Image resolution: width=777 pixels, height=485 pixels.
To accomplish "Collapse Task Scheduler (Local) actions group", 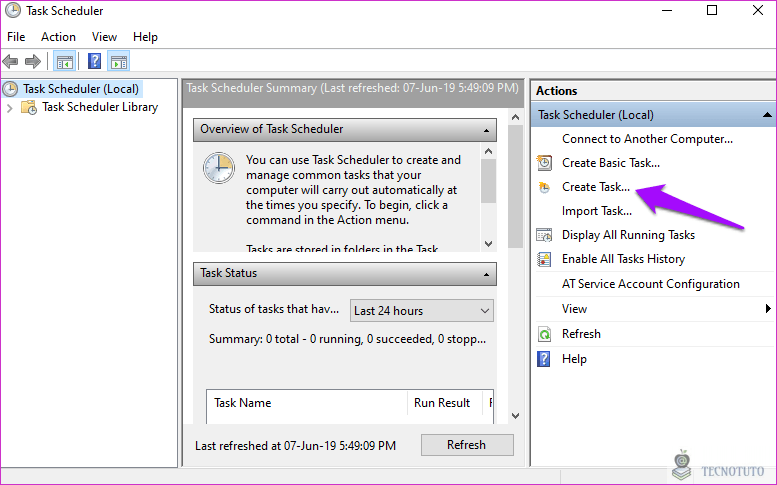I will tap(767, 114).
